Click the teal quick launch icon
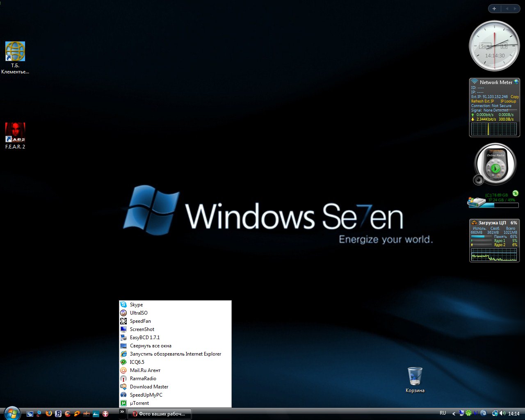 tap(96, 414)
